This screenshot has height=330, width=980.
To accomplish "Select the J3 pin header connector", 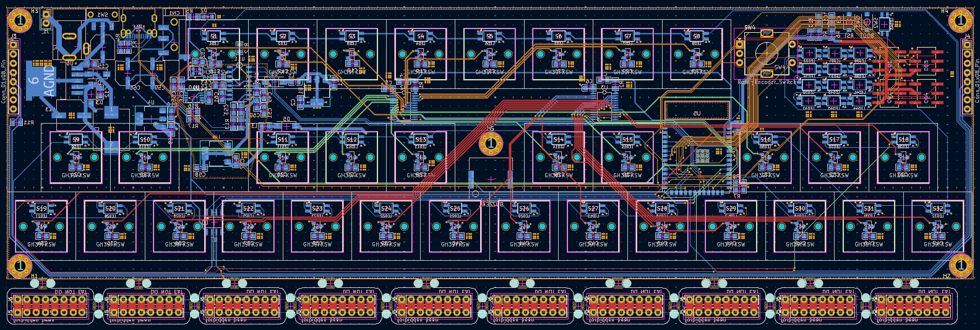I will coord(14,77).
